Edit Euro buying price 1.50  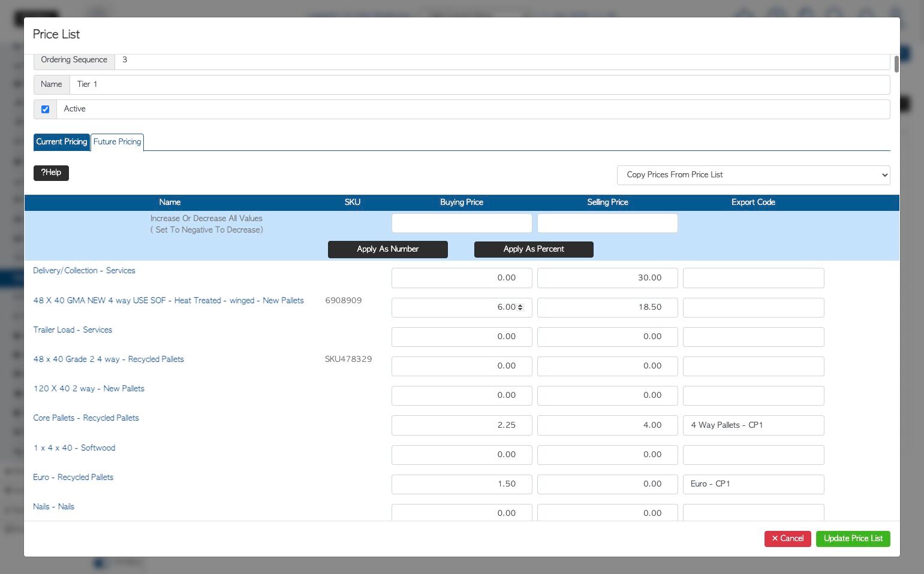[462, 484]
